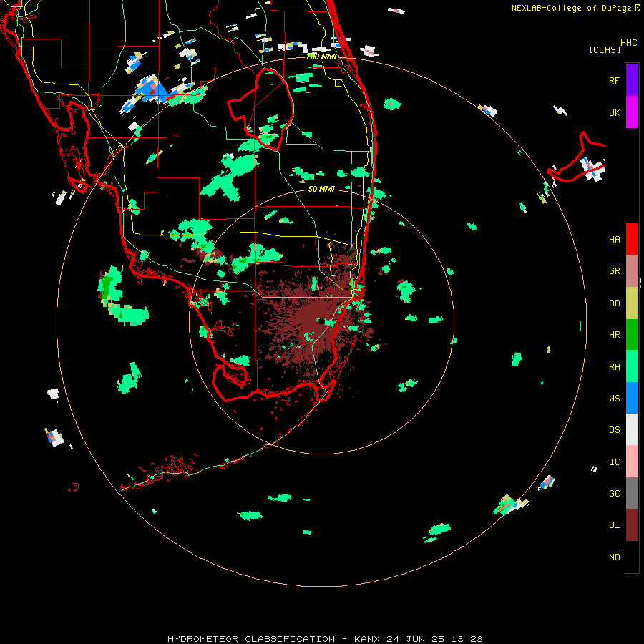Click the NEXLAB-College of DuPage credit text

click(x=571, y=8)
